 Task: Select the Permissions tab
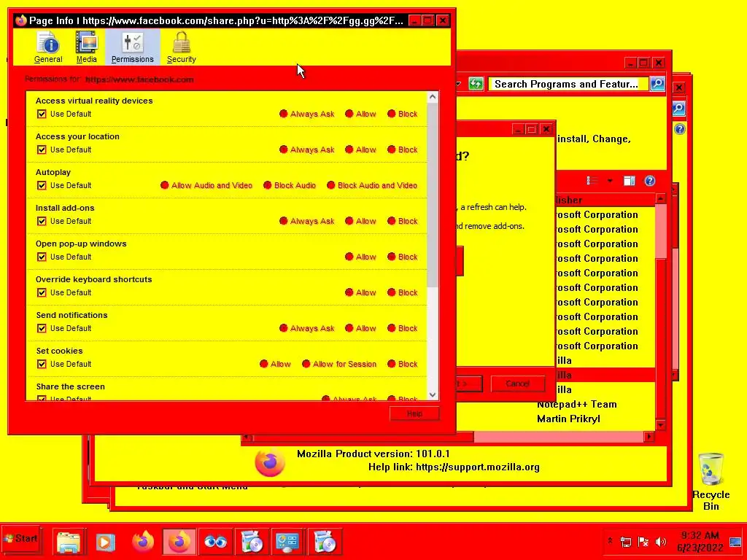(133, 47)
